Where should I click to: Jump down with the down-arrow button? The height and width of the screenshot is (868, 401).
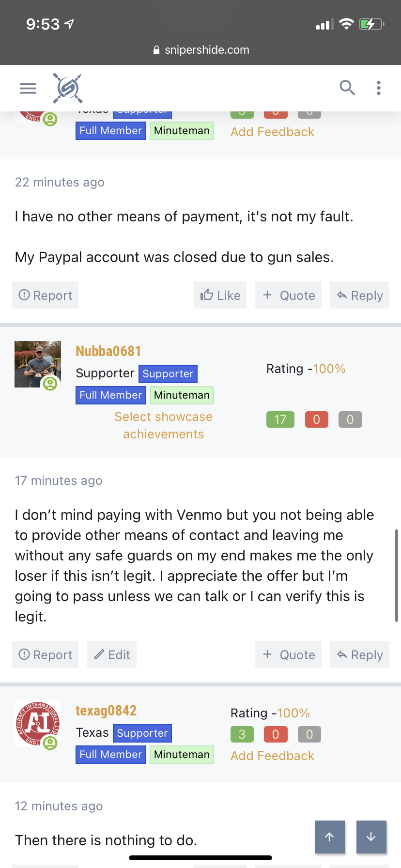coord(371,837)
